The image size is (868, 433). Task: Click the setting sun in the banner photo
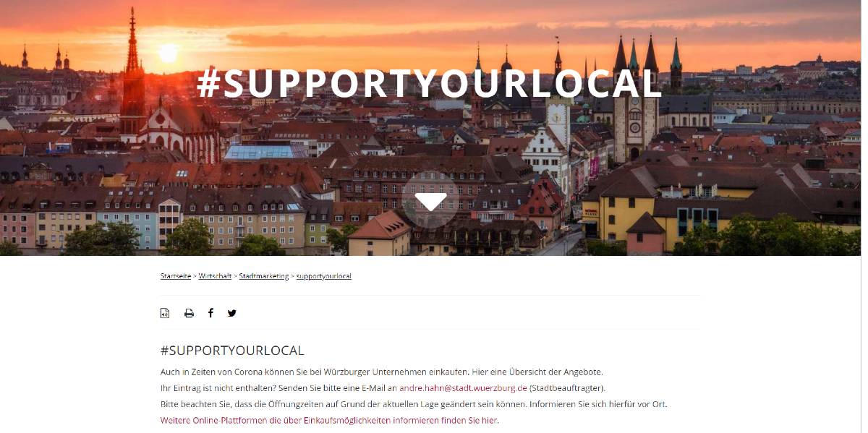click(x=168, y=53)
